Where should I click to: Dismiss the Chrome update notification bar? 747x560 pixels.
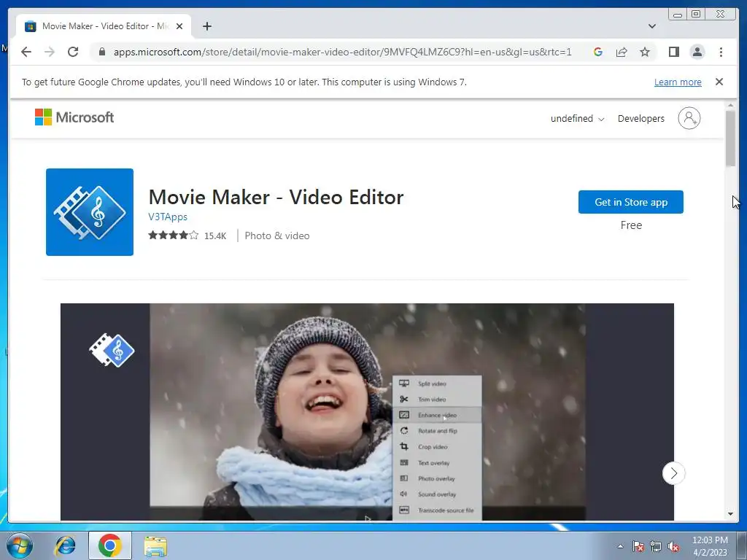719,82
